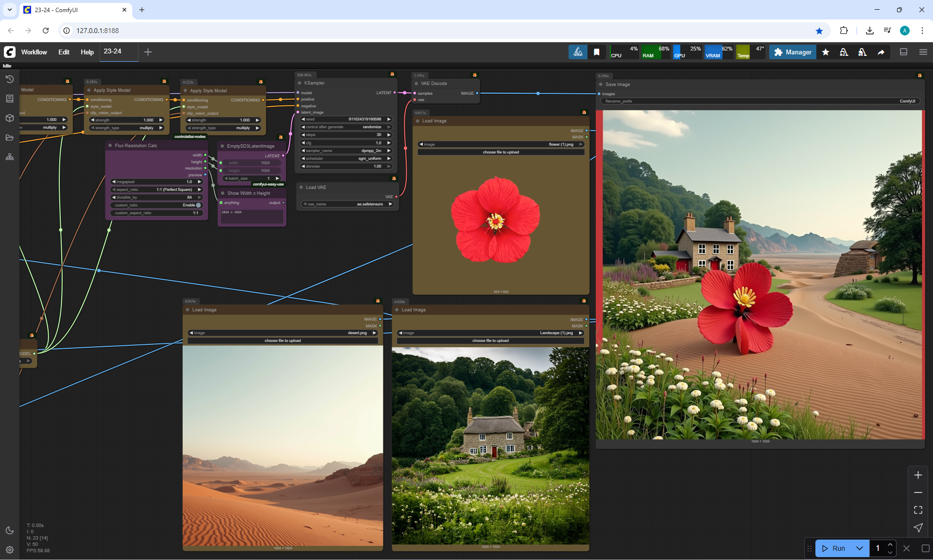Open the Node Library cube icon
This screenshot has width=933, height=560.
[x=10, y=118]
